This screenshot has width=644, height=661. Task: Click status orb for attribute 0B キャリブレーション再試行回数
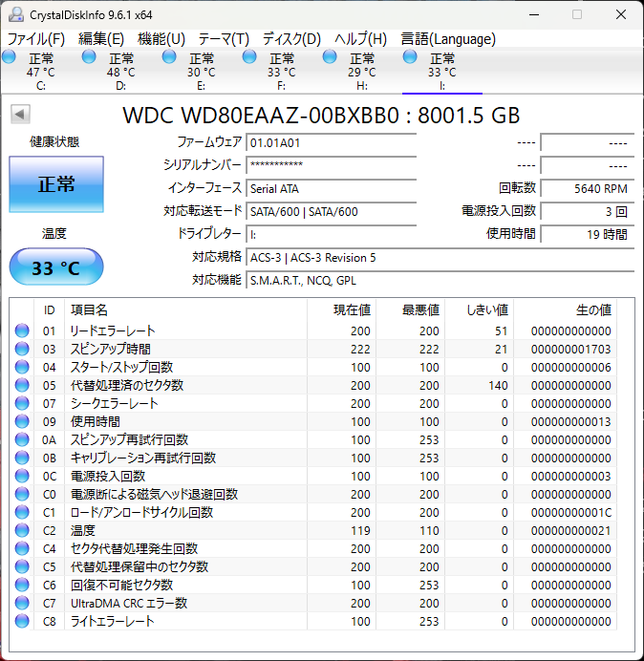point(22,458)
